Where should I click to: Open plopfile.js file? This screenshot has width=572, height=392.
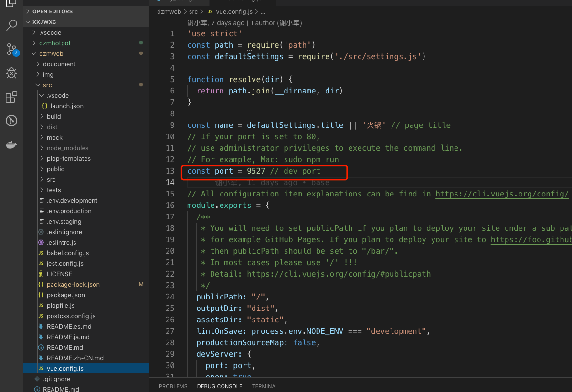click(x=86, y=305)
